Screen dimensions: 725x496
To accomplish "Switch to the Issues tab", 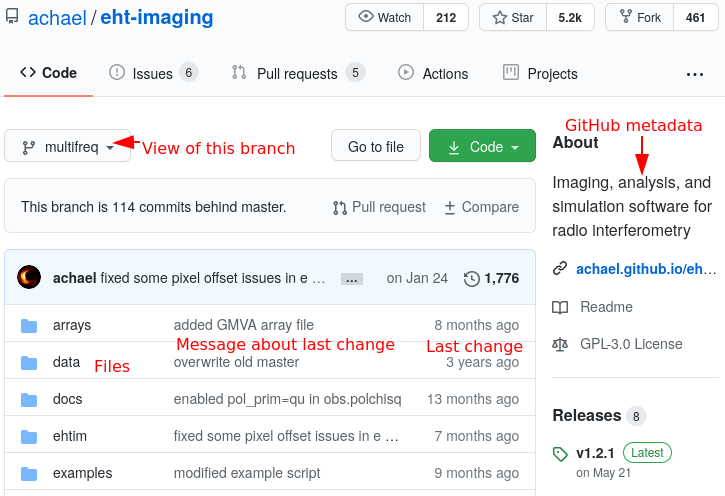I will point(152,73).
